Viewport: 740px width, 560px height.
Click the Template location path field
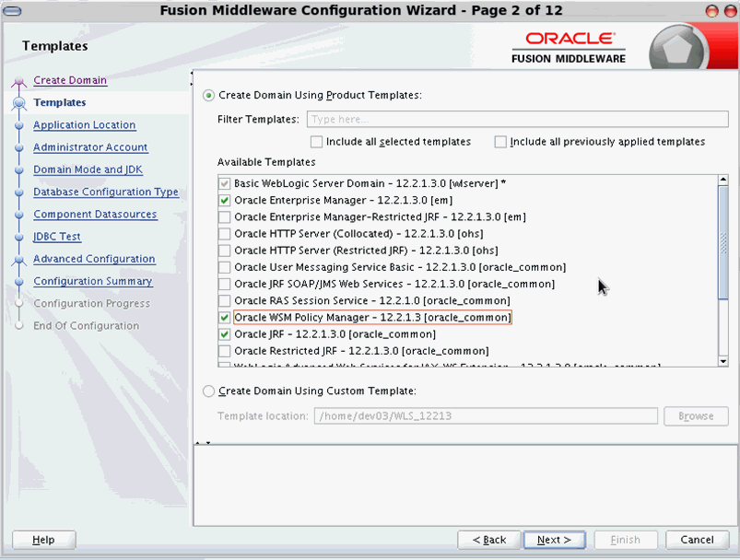click(486, 416)
